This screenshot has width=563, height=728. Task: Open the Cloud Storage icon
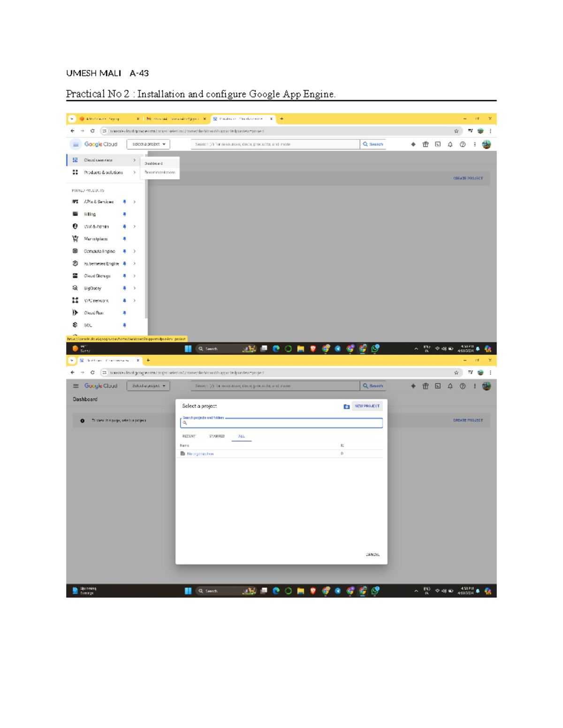coord(75,276)
